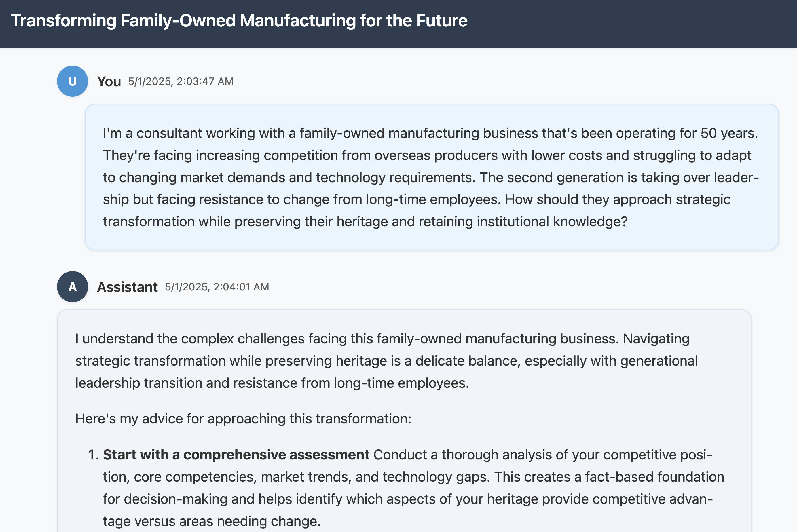
Task: Select the "You" sender name
Action: pos(109,82)
